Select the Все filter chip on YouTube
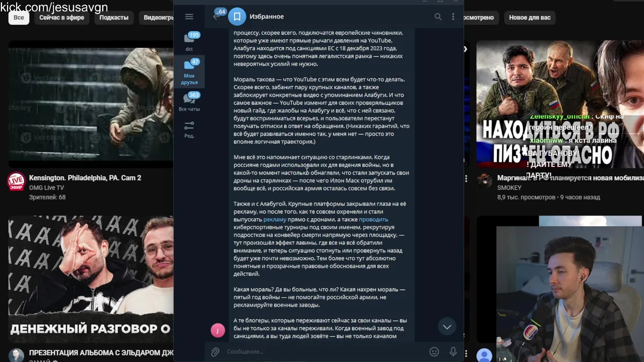Image resolution: width=644 pixels, height=362 pixels. (x=19, y=18)
